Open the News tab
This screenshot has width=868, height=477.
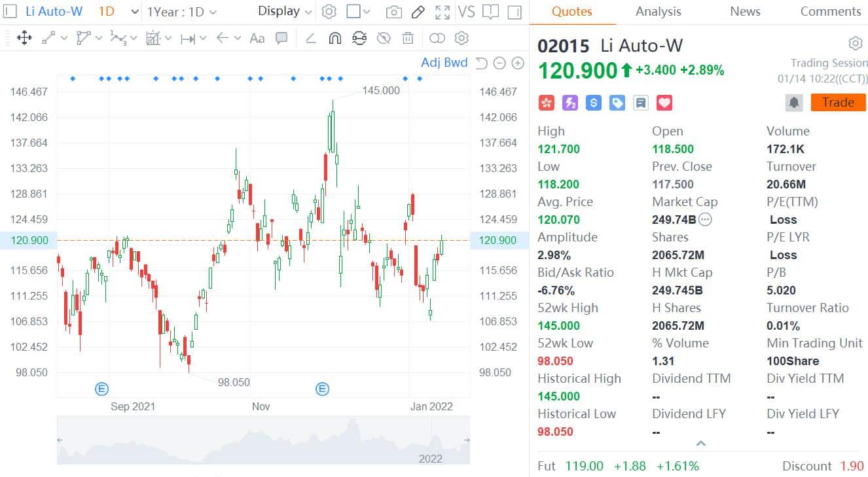click(745, 11)
